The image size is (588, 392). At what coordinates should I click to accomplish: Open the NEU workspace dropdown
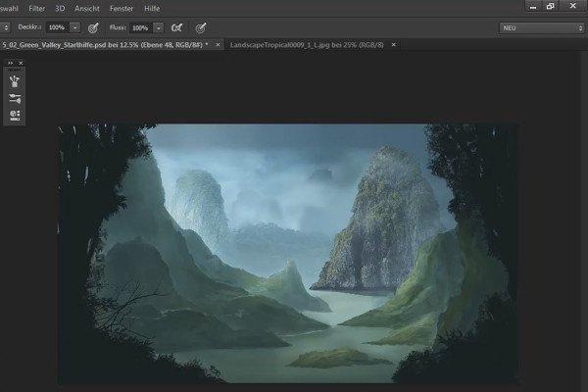(542, 28)
